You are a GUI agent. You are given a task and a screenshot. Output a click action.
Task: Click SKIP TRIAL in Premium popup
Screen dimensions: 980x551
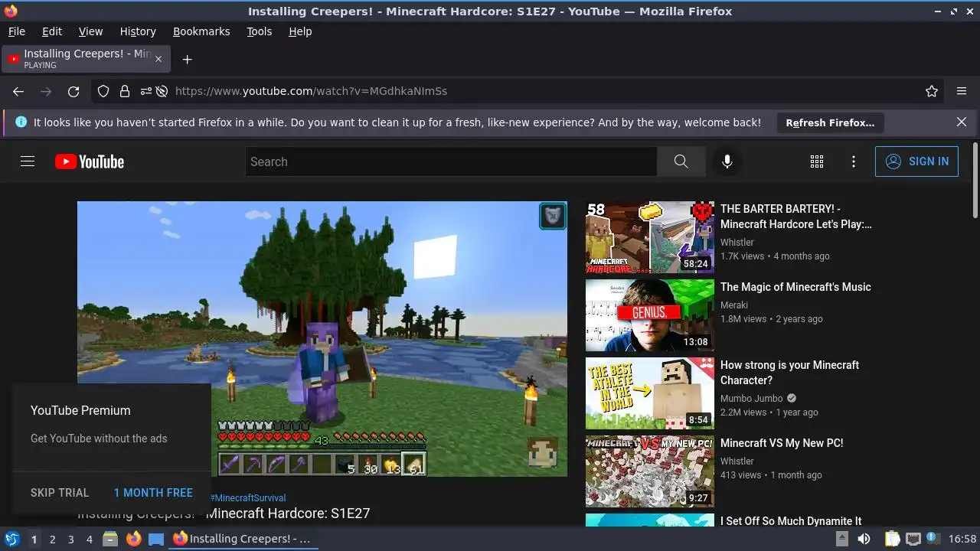(60, 493)
